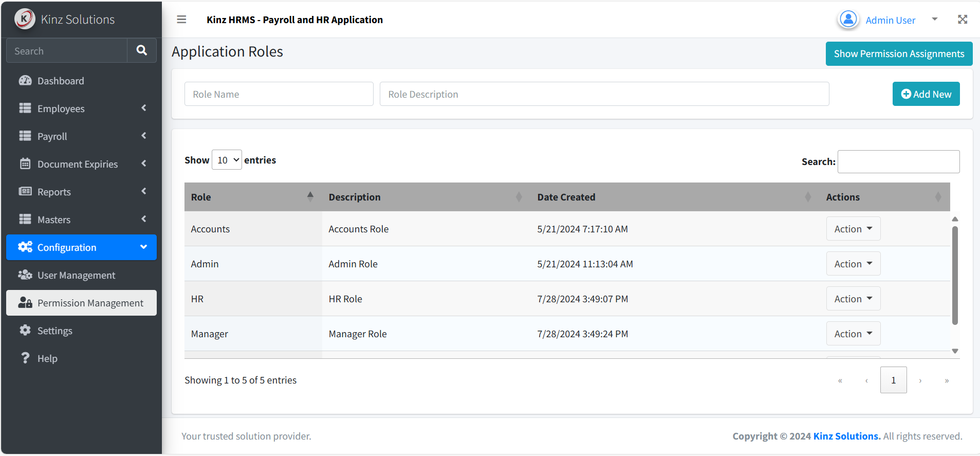The height and width of the screenshot is (456, 980).
Task: Click the table scroll up arrow
Action: (955, 219)
